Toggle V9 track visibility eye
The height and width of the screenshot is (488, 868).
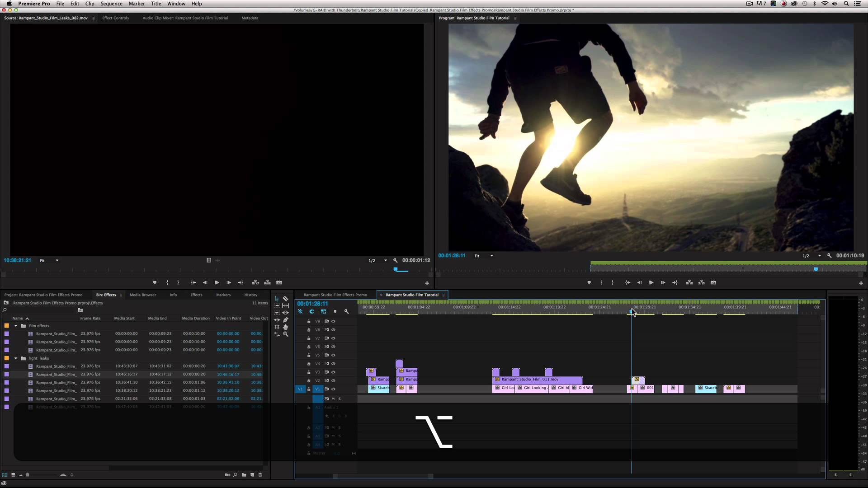[x=333, y=321]
